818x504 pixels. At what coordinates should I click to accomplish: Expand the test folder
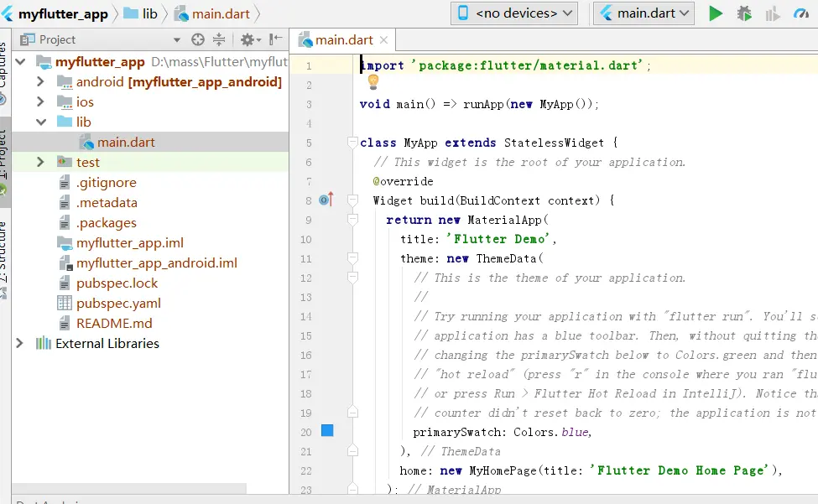pyautogui.click(x=40, y=162)
